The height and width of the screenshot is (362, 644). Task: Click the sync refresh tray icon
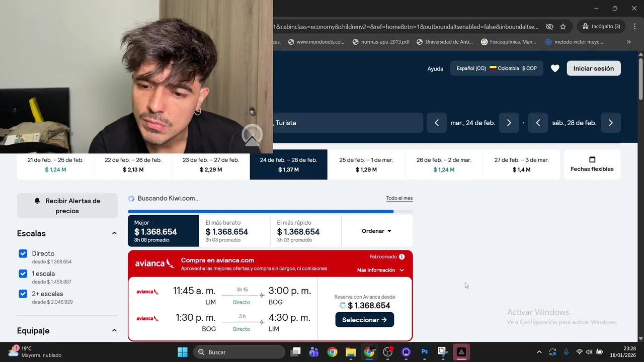(x=553, y=352)
